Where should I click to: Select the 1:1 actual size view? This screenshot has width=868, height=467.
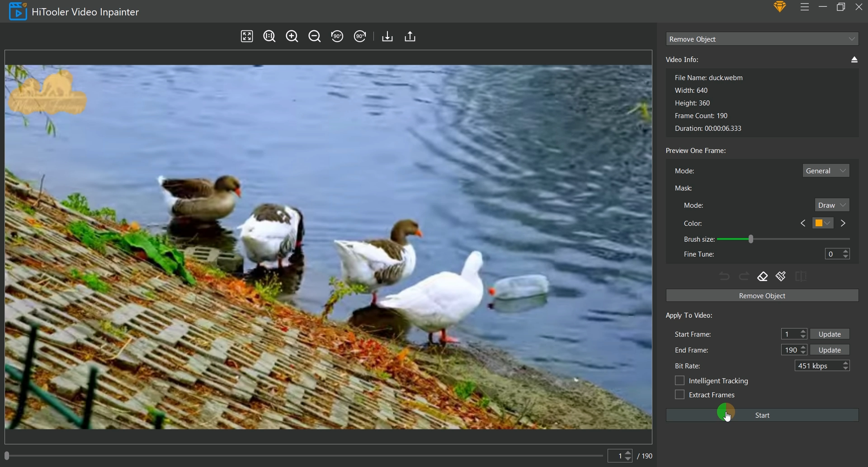(269, 36)
